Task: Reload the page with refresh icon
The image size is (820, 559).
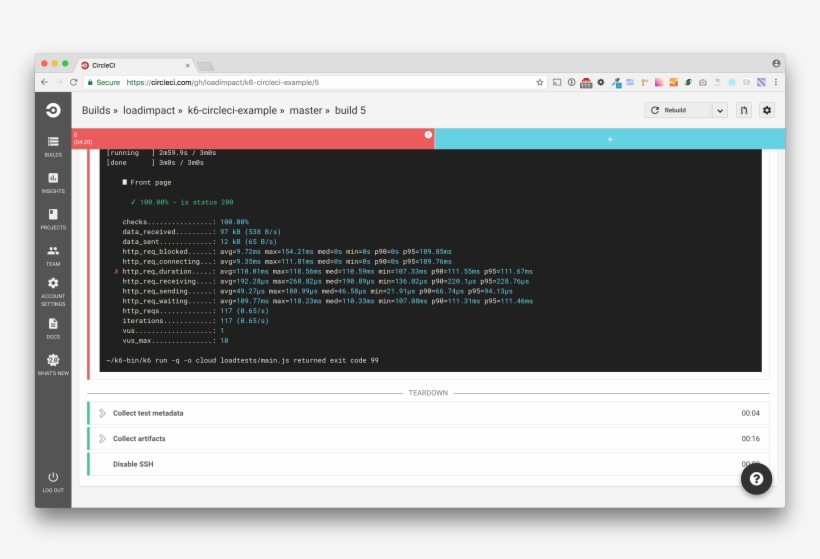Action: (73, 82)
